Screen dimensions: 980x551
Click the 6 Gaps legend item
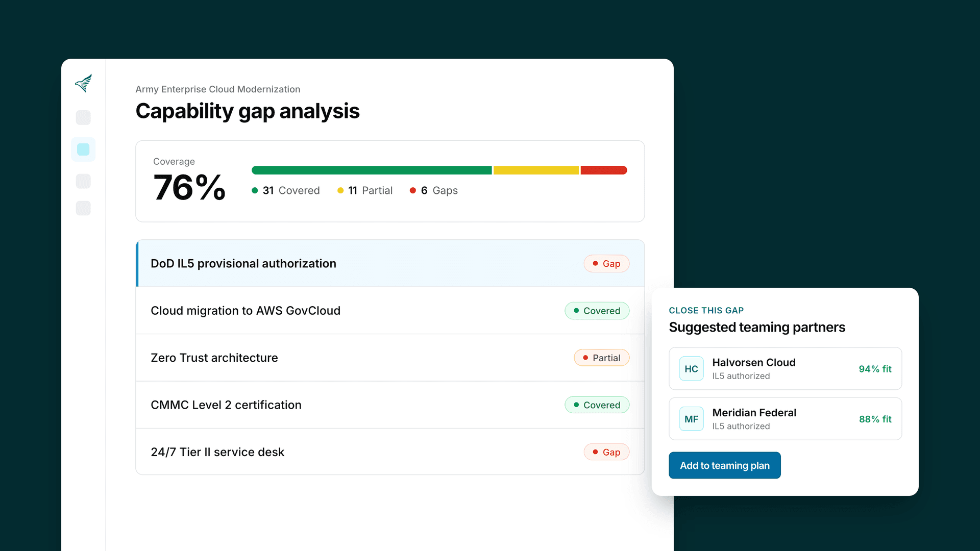coord(434,191)
